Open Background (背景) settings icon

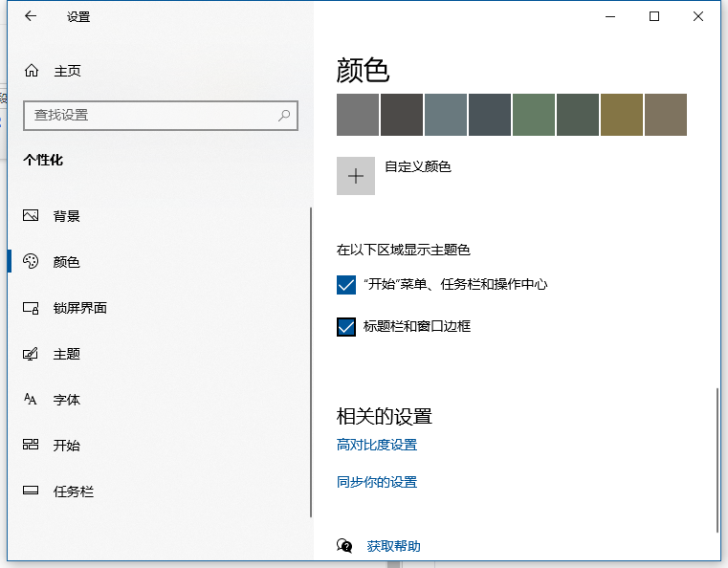click(31, 216)
